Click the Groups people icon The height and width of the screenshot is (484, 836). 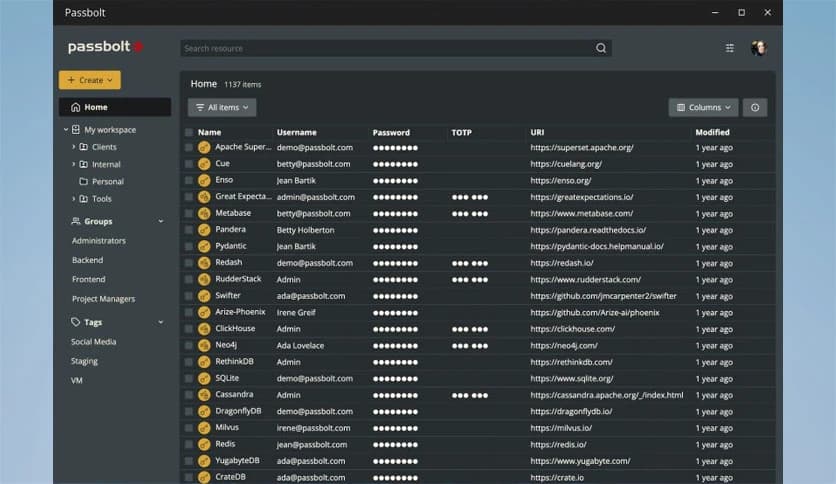pos(76,221)
